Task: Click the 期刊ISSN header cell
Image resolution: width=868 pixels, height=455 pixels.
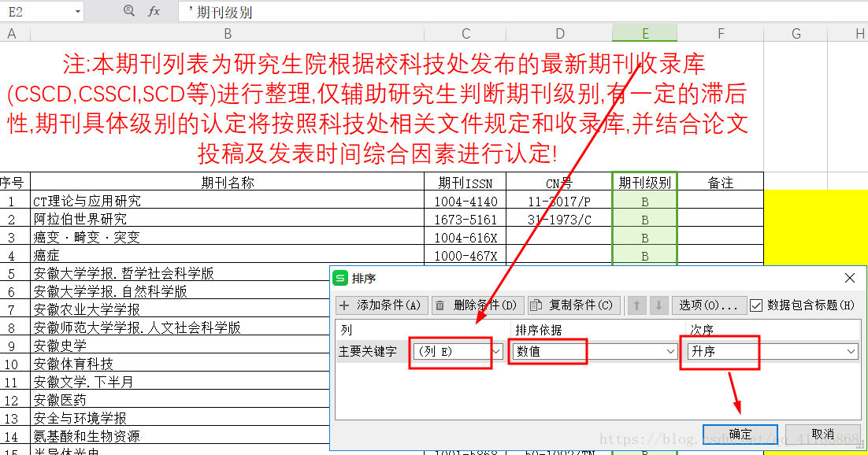Action: click(466, 182)
